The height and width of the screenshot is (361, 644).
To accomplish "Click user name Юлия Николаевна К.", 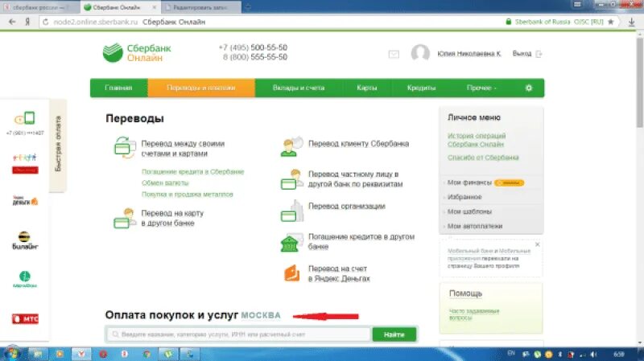I will point(469,54).
